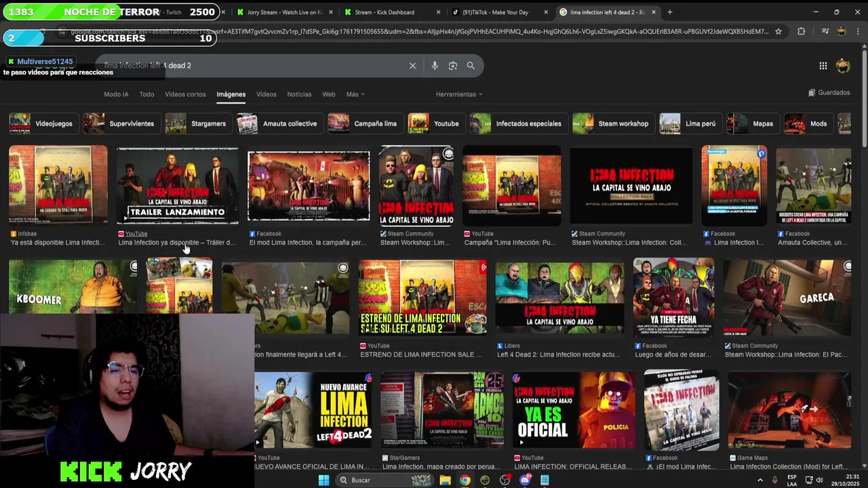Viewport: 868px width, 488px height.
Task: Select the Modo IA search tab
Action: point(116,94)
